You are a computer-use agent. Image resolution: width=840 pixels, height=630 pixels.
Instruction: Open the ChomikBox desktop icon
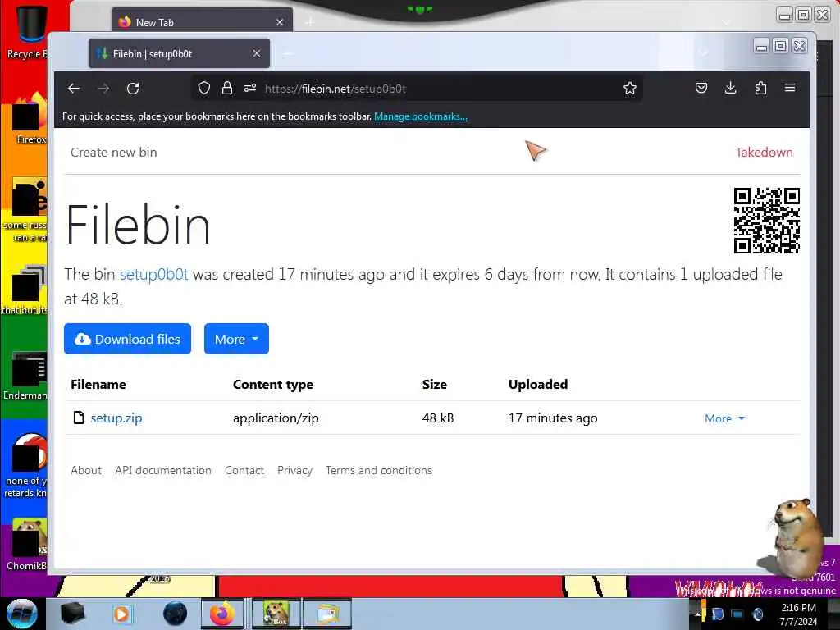point(27,545)
